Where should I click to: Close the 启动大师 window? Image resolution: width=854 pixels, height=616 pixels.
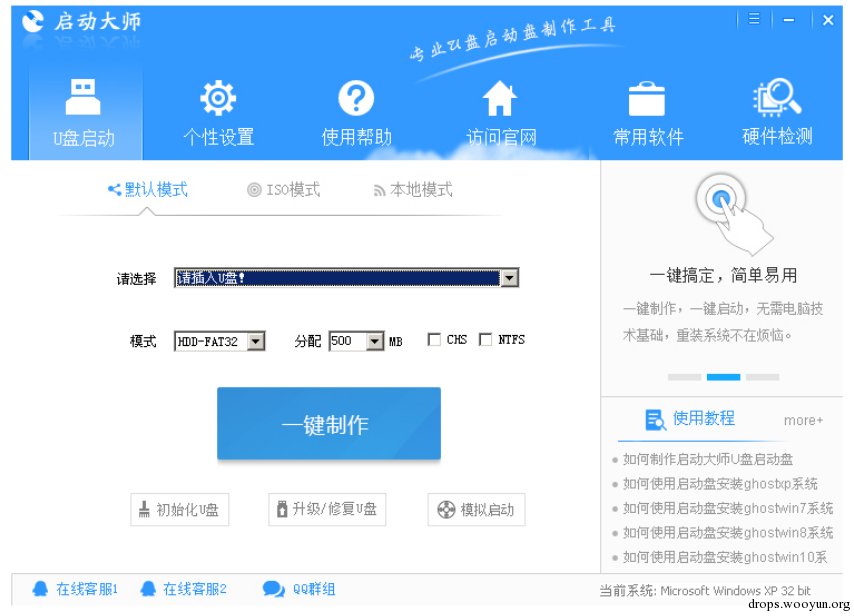[828, 20]
